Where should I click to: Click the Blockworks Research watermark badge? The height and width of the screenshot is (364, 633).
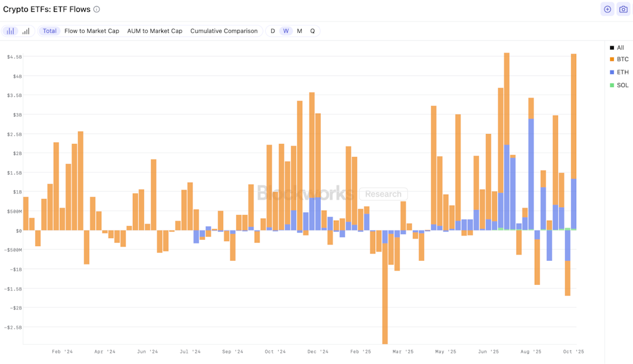point(383,194)
